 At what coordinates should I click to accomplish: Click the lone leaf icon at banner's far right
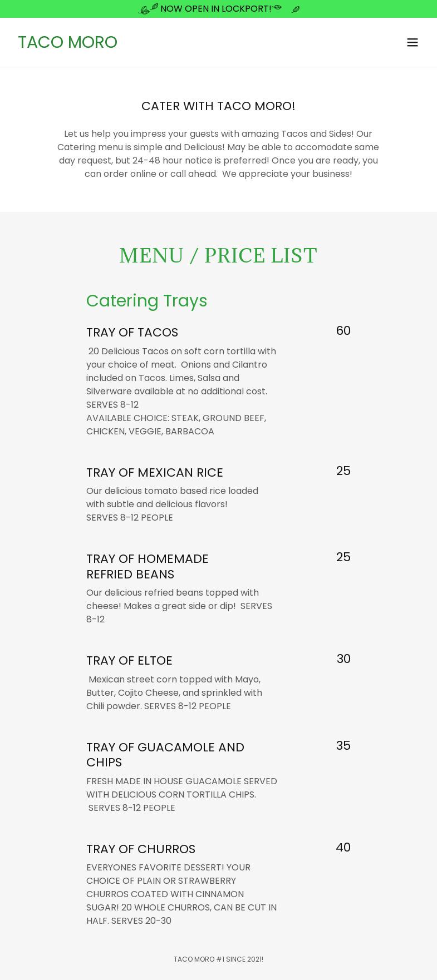coord(296,9)
